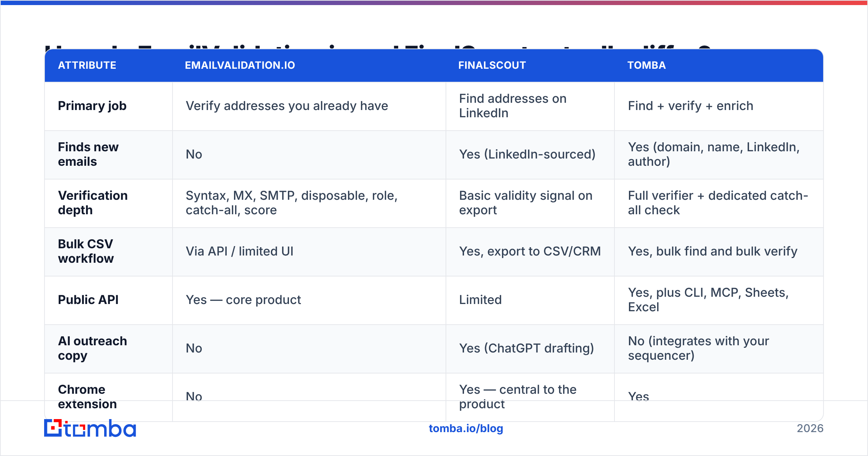The image size is (868, 456).
Task: Click 'Yes, export to CSV/CRM' cell
Action: pyautogui.click(x=530, y=252)
